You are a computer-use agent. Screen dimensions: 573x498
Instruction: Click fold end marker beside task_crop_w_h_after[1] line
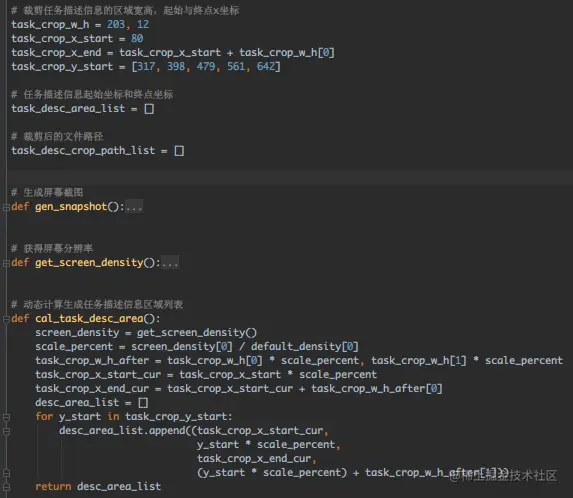tap(6, 473)
